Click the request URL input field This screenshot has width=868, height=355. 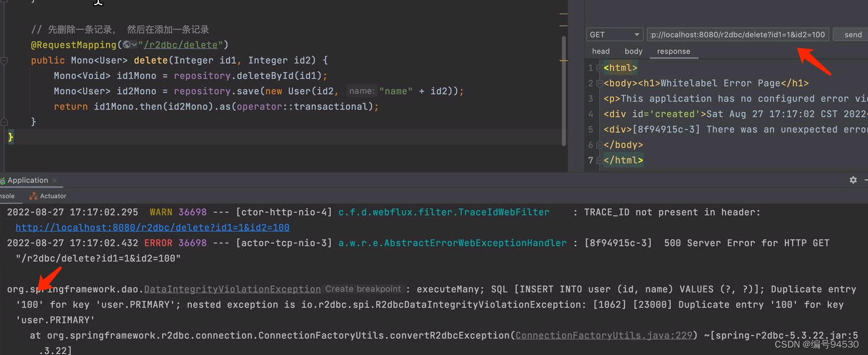point(738,35)
